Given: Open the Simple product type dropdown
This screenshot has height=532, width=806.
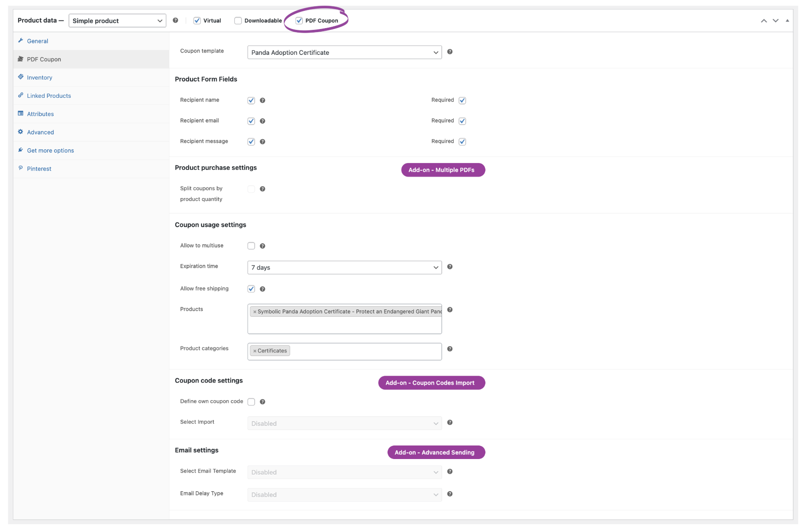Looking at the screenshot, I should coord(117,20).
